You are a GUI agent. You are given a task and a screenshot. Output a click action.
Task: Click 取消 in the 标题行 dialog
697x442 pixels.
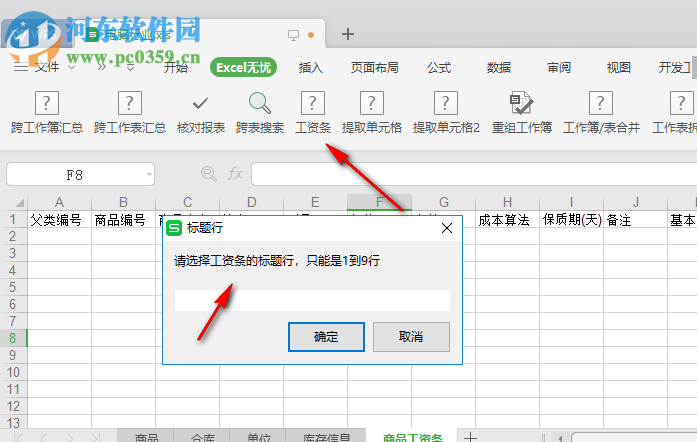pyautogui.click(x=411, y=337)
